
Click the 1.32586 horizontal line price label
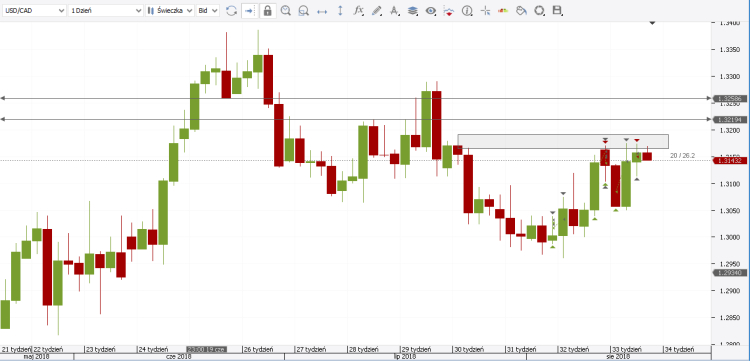click(x=729, y=98)
